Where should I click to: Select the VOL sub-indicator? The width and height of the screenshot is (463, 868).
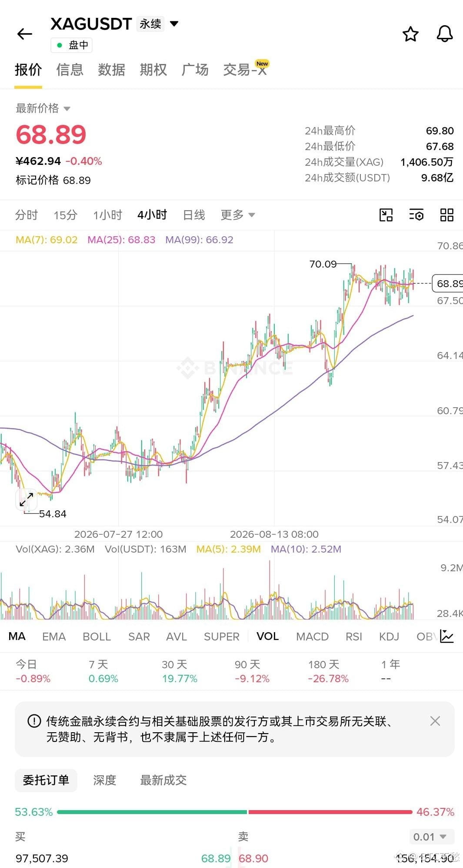coord(268,637)
